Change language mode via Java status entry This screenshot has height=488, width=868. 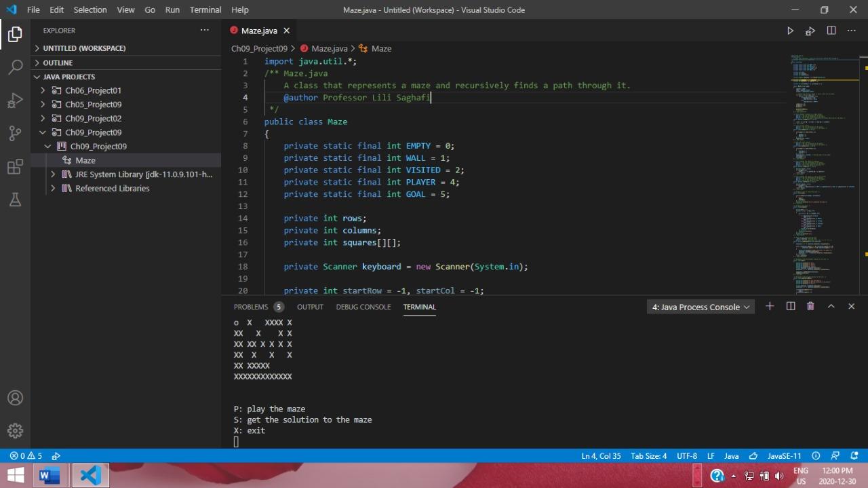pos(732,456)
